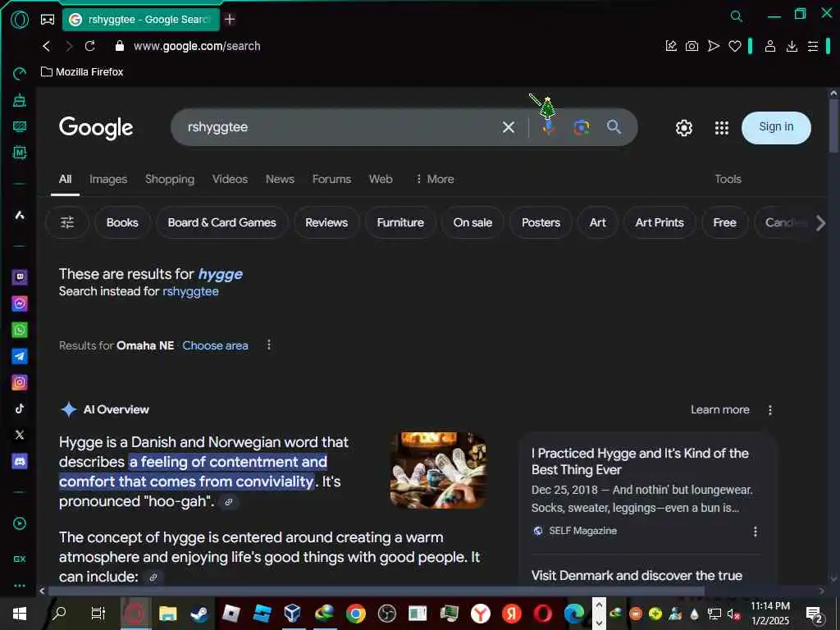
Task: Select the Reviews filter chip
Action: point(326,222)
